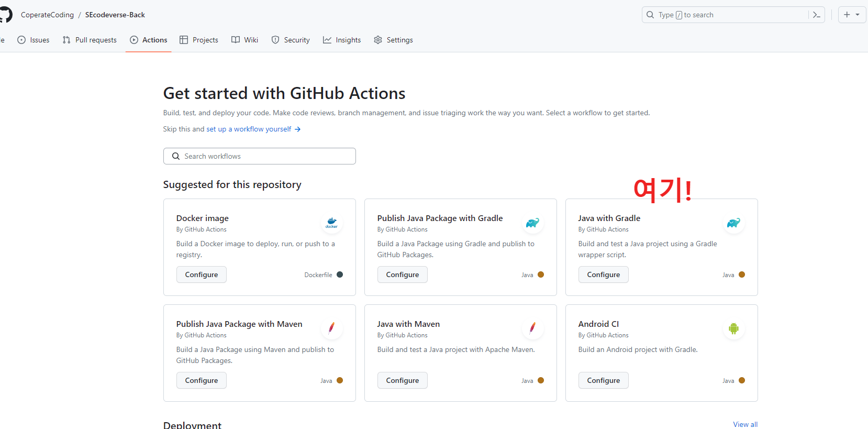Expand the create new plus dropdown
The height and width of the screenshot is (429, 868).
(852, 15)
